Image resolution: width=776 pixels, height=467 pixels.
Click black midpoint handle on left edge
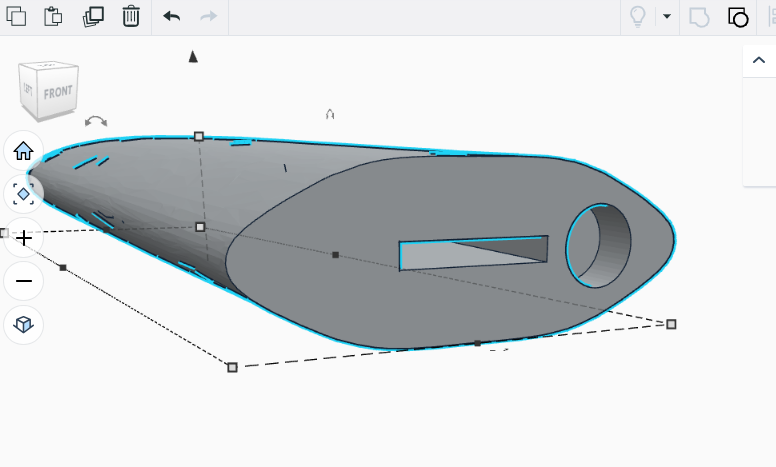63,268
